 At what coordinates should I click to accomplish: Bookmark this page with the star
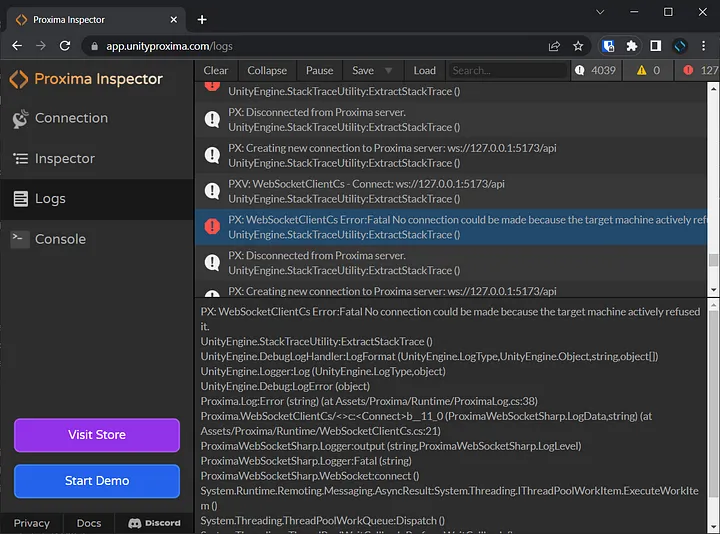(x=578, y=46)
